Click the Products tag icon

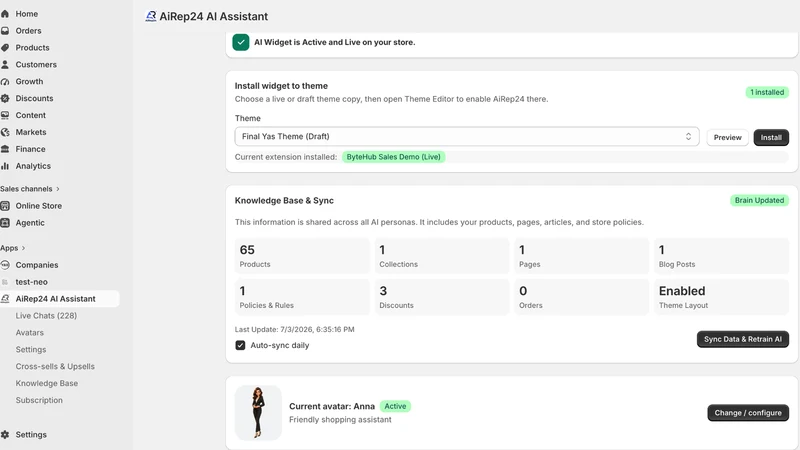[5, 47]
